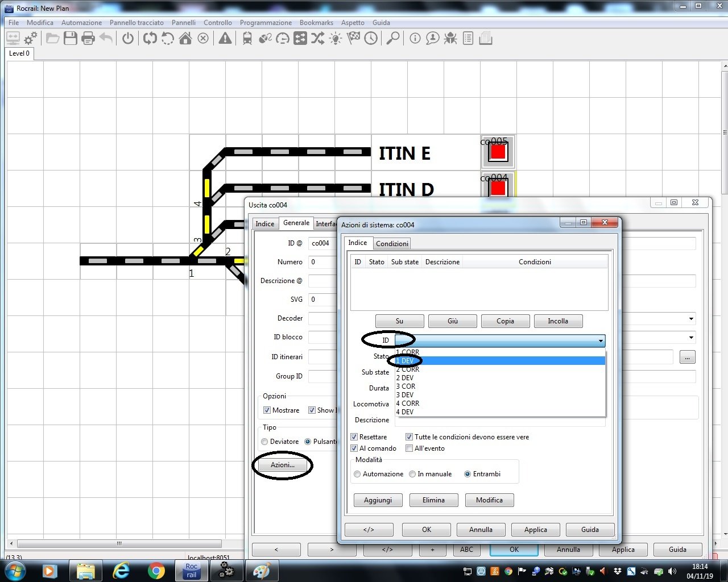Click the light bulb icon

click(336, 39)
